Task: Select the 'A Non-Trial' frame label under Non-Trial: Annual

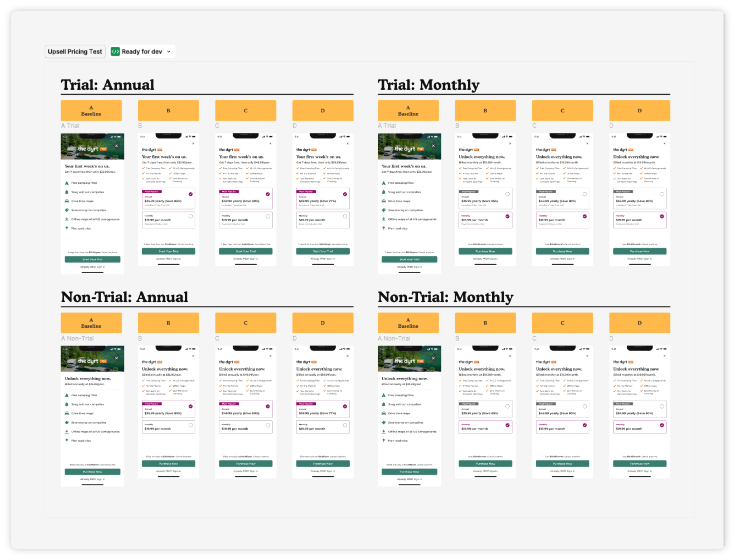Action: 77,338
